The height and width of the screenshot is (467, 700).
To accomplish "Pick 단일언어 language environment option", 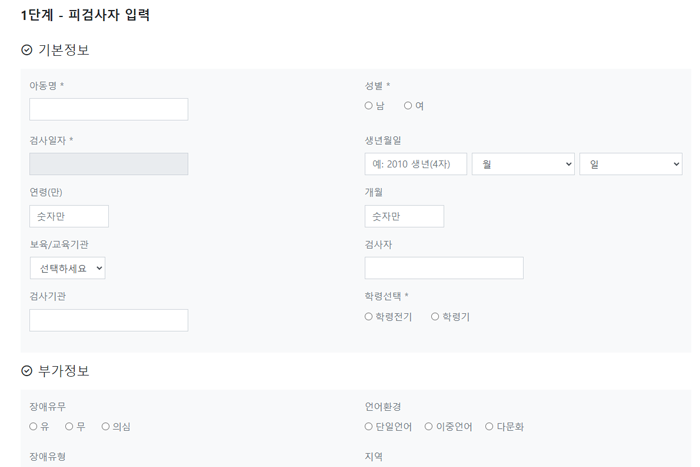I will (x=368, y=426).
